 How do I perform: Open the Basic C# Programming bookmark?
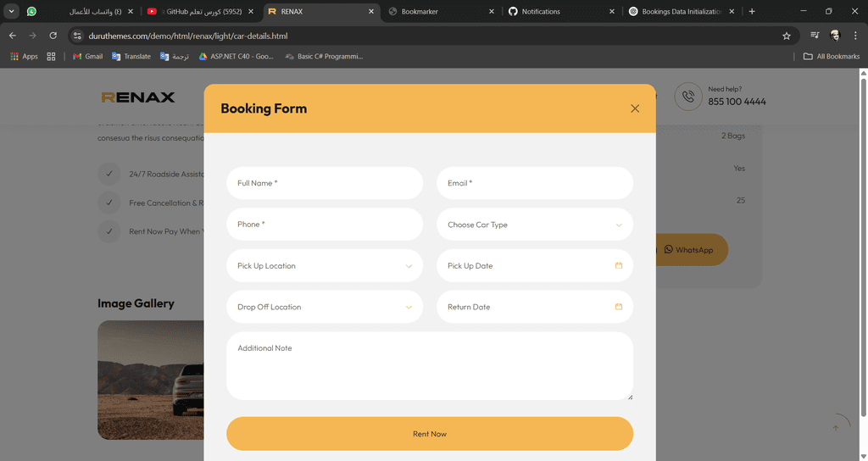324,57
